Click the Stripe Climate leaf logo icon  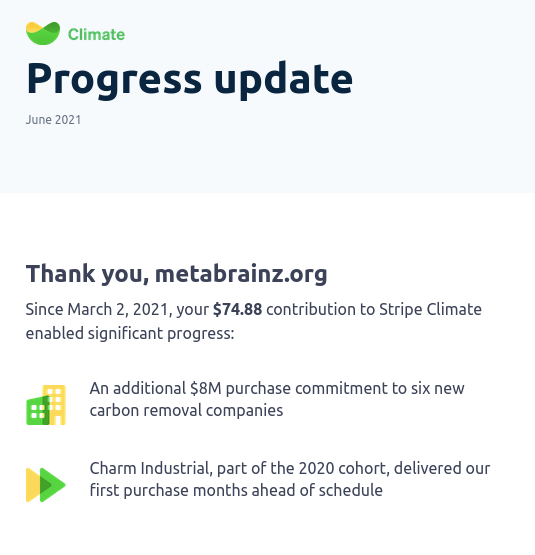click(x=43, y=33)
